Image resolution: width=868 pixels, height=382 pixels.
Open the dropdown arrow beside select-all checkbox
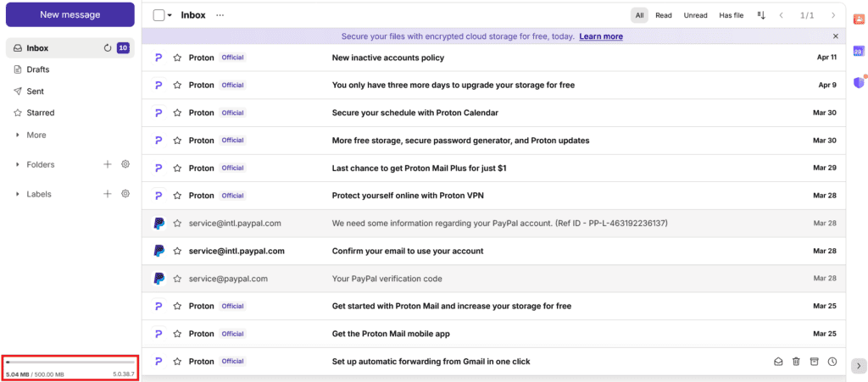(x=170, y=15)
